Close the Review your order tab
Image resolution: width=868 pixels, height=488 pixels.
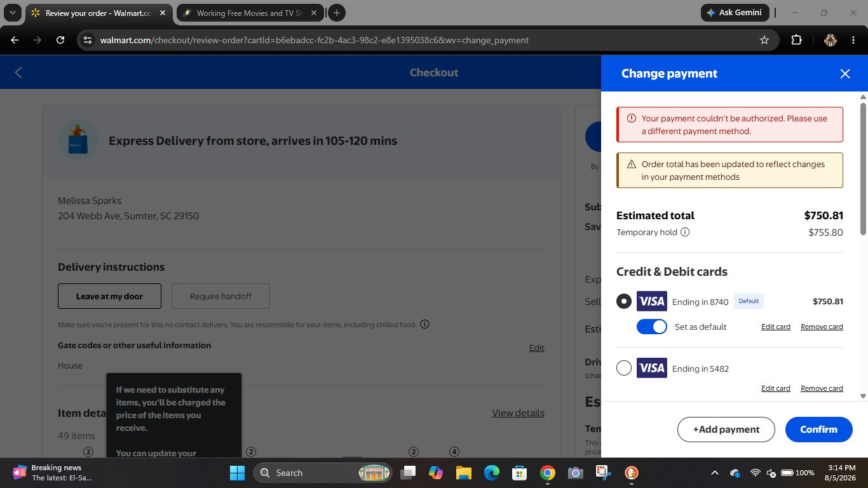(162, 13)
